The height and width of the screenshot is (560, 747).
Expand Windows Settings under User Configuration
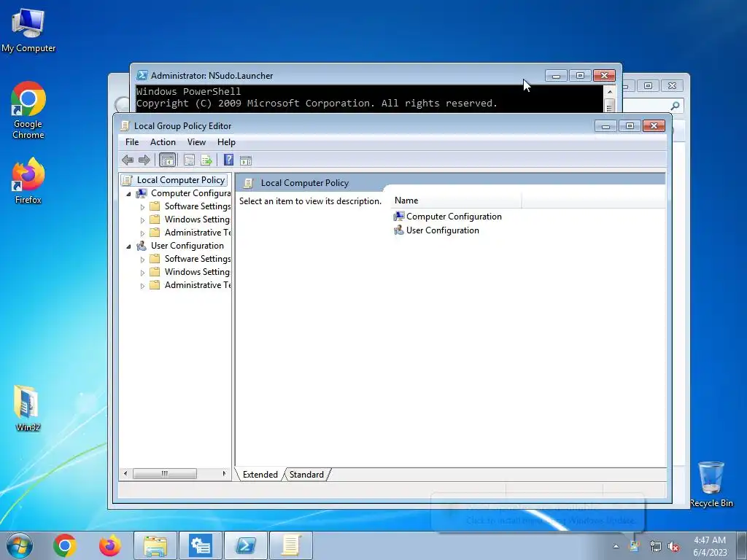(142, 273)
